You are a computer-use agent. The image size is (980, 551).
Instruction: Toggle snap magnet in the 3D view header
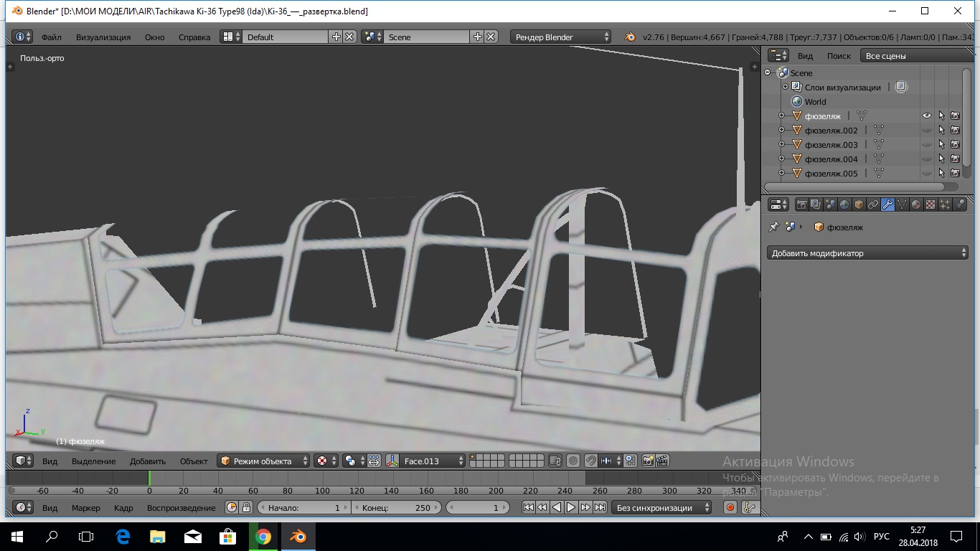(x=590, y=461)
